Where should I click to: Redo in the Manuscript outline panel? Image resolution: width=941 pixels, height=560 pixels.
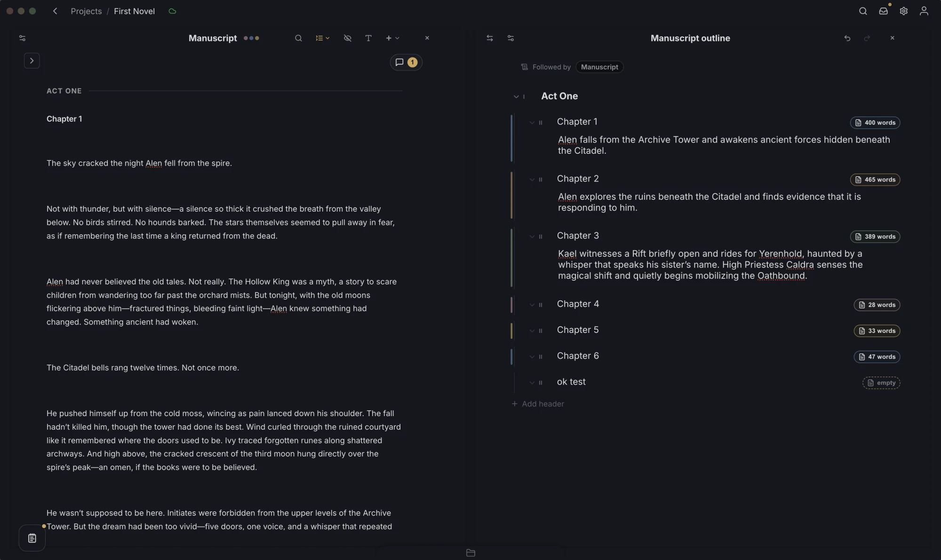coord(867,38)
